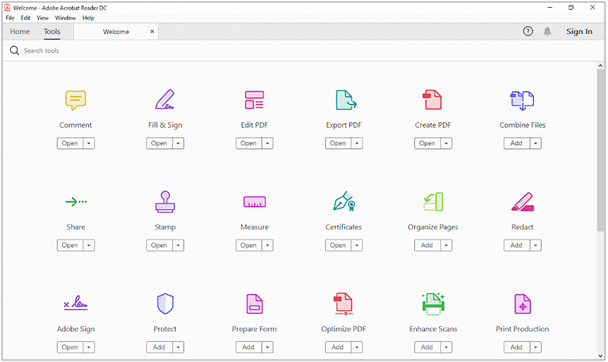Switch to the Tools tab
608x362 pixels.
[x=52, y=31]
